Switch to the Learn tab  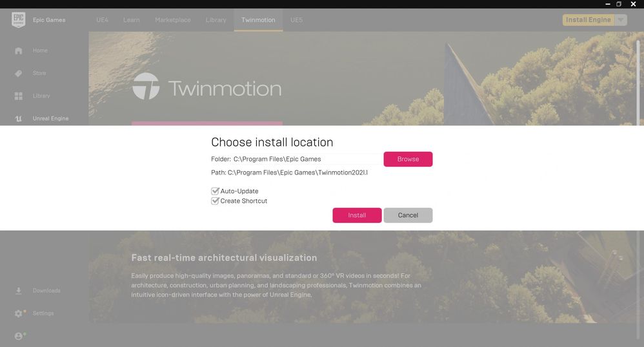132,20
